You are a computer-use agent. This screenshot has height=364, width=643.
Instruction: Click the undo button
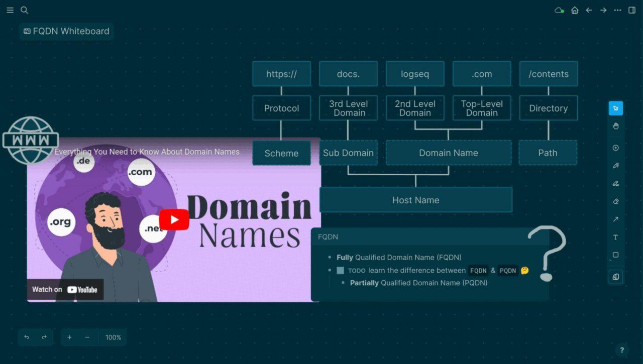(x=27, y=337)
